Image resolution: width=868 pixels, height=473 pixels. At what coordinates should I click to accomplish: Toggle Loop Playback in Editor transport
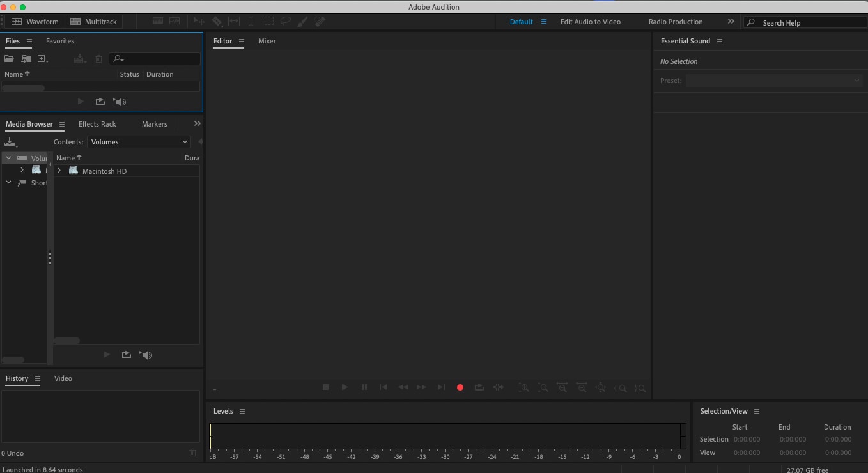479,387
